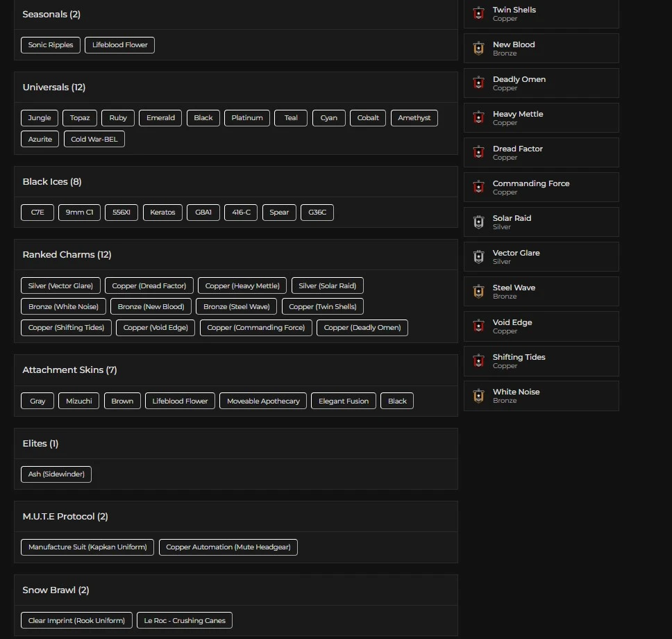This screenshot has height=639, width=672.
Task: Click the Ranked Charms (12) section header
Action: click(67, 255)
